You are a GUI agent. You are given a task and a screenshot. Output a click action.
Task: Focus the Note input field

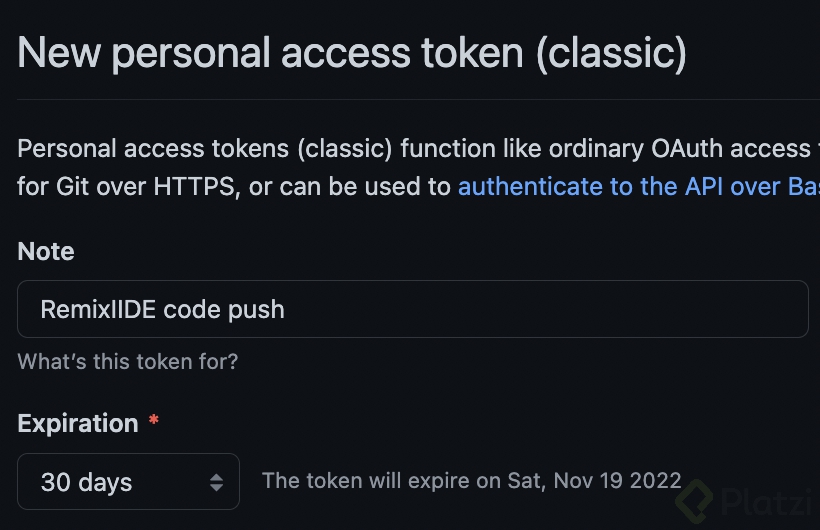[x=413, y=309]
